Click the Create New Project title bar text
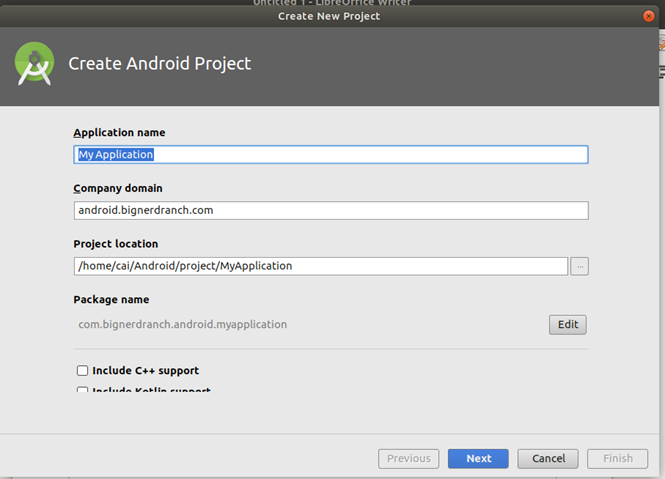The image size is (665, 479). [x=329, y=16]
